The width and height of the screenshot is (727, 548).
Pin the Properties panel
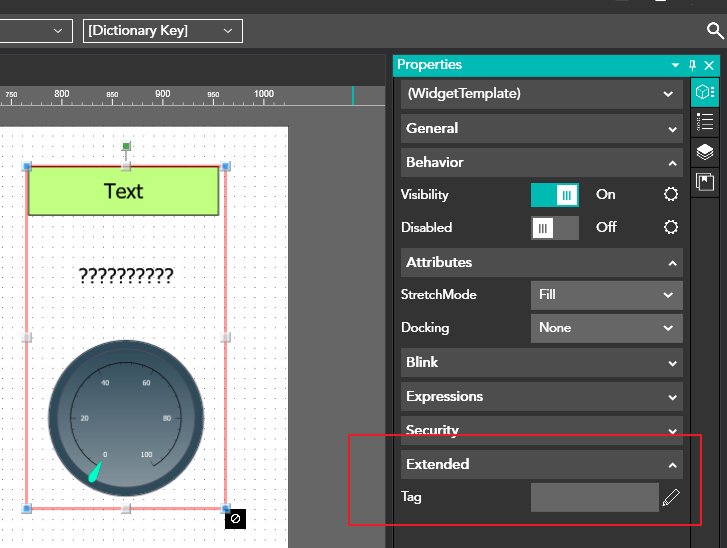pos(693,66)
